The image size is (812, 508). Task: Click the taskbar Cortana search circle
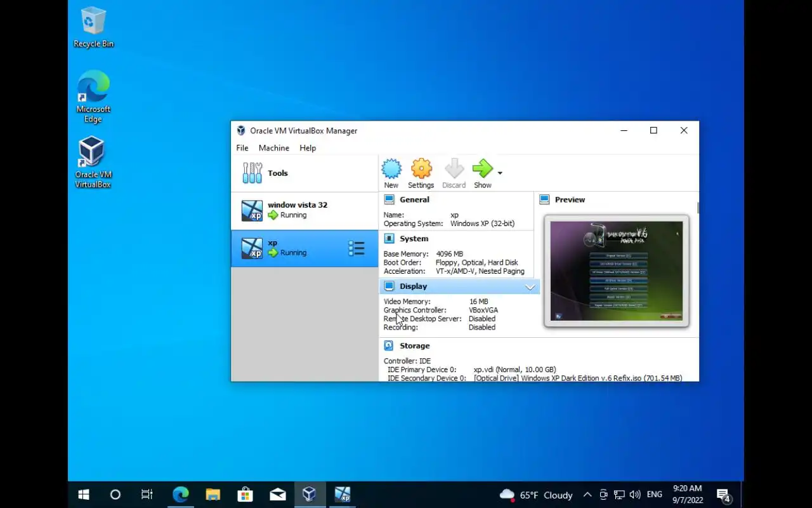[115, 495]
